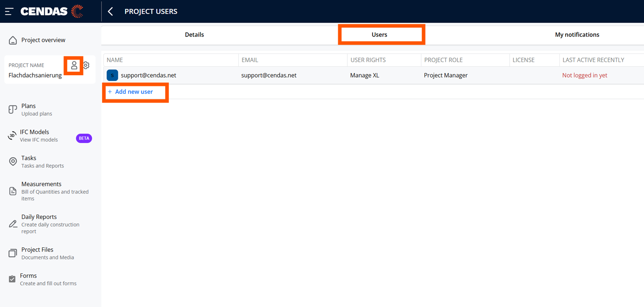The width and height of the screenshot is (644, 307).
Task: Sort by USER RIGHTS column header
Action: click(368, 60)
